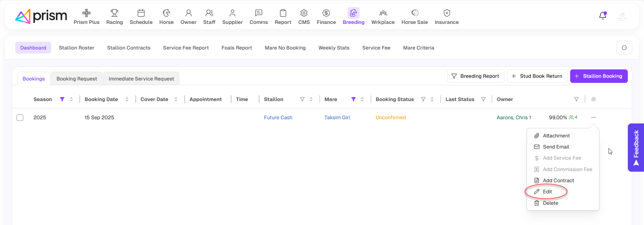The height and width of the screenshot is (225, 644).
Task: Sort by Cover Date column
Action: [x=176, y=99]
